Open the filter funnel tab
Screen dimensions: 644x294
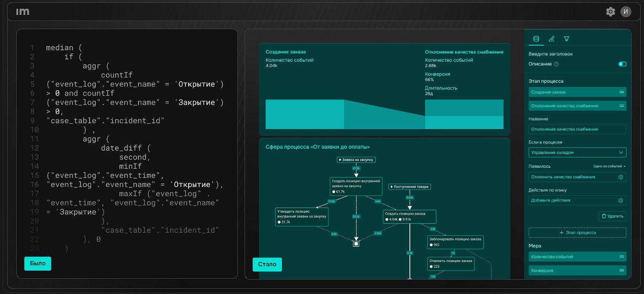tap(567, 39)
